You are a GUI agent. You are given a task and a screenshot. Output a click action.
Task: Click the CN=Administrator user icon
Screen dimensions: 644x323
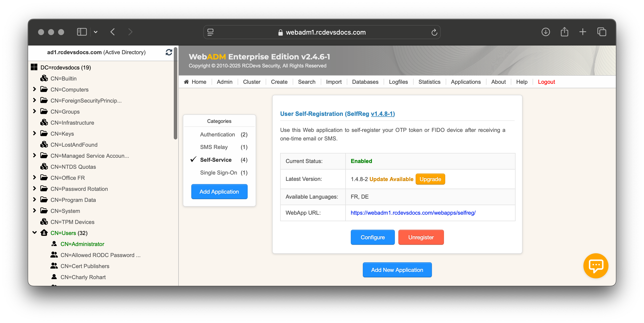pyautogui.click(x=54, y=244)
